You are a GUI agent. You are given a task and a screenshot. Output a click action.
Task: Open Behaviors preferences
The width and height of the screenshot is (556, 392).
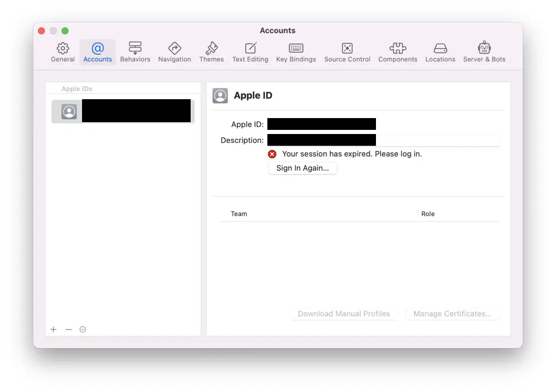135,52
